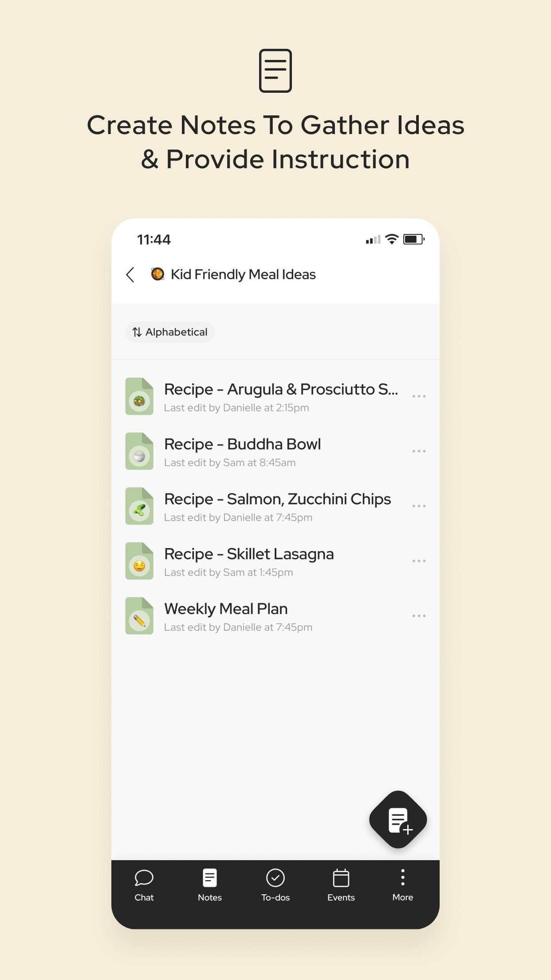Open the Chat tab

coord(144,885)
